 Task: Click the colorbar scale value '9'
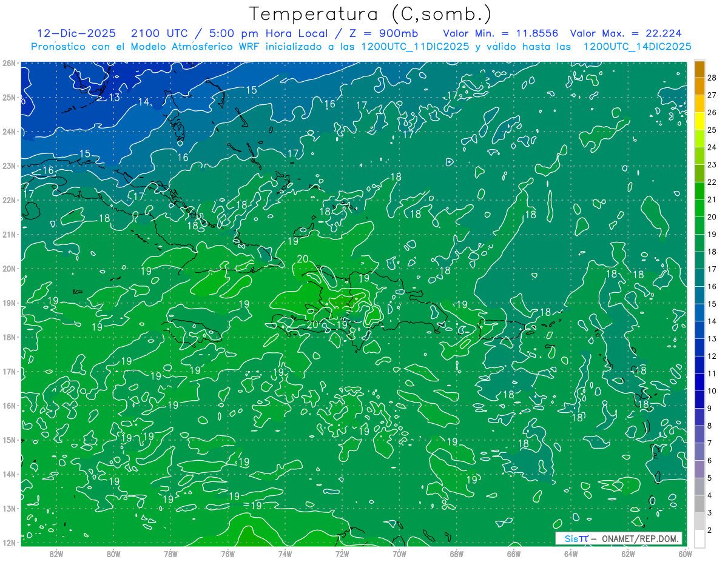[710, 408]
